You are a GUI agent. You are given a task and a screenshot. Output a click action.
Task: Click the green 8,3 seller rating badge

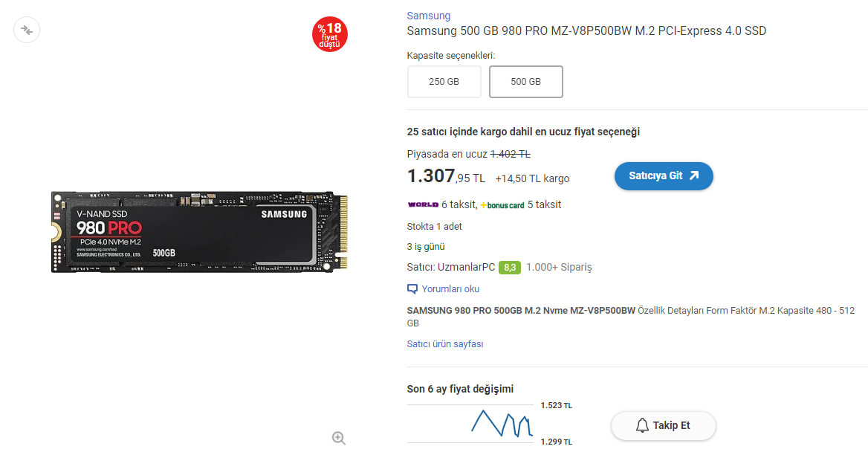509,268
